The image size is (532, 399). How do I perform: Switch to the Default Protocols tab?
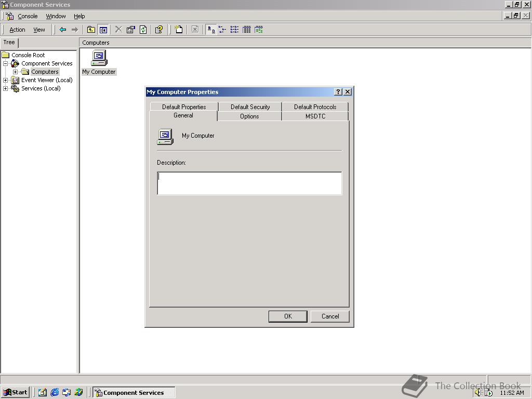(x=315, y=107)
